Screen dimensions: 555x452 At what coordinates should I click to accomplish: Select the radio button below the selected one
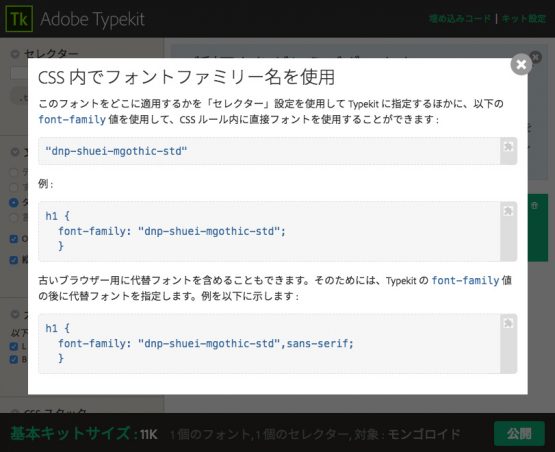pos(14,218)
